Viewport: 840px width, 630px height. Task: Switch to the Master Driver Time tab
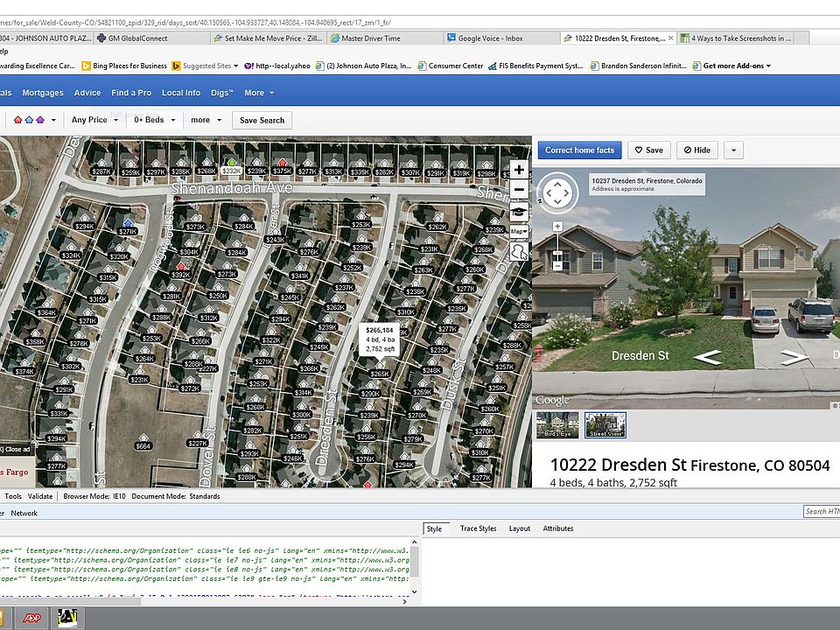click(385, 38)
